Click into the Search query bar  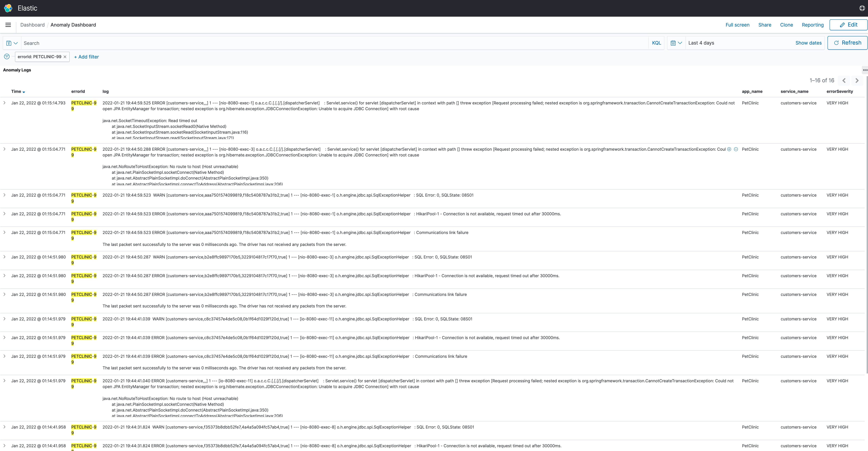(x=335, y=43)
